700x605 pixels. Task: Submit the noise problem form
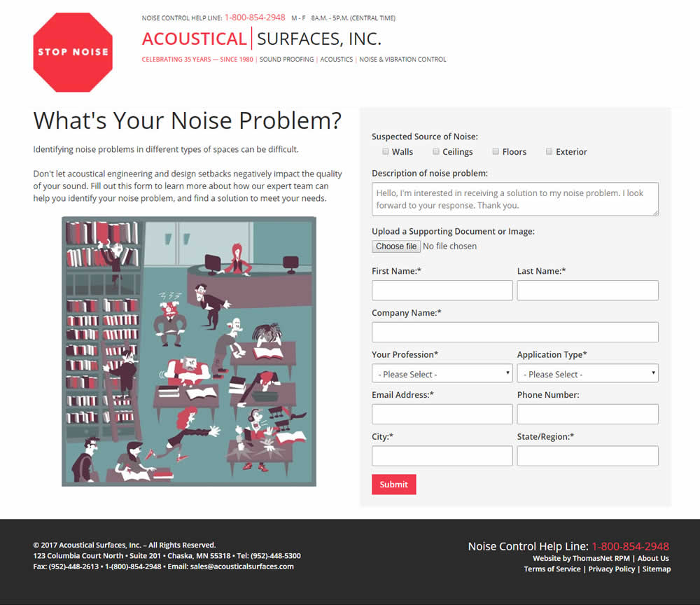point(393,484)
